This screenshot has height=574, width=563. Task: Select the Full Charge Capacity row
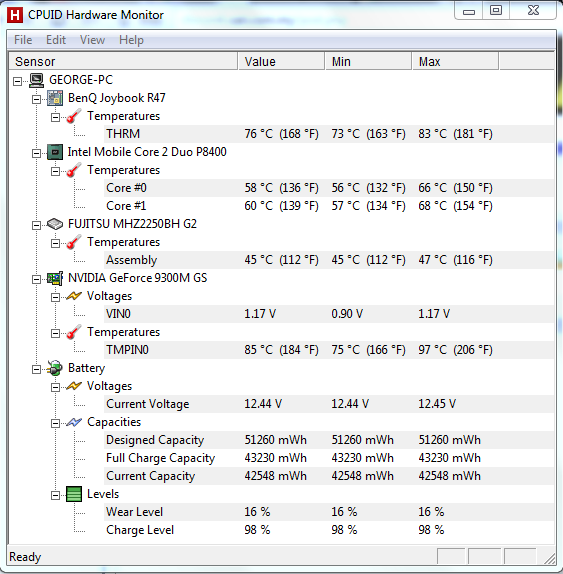(329, 458)
